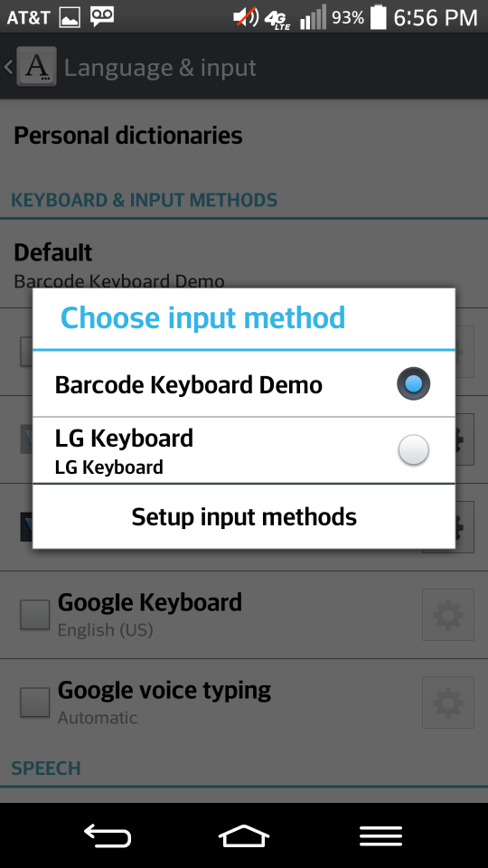Choose the LG Keyboard list entry
The height and width of the screenshot is (868, 488).
point(244,450)
